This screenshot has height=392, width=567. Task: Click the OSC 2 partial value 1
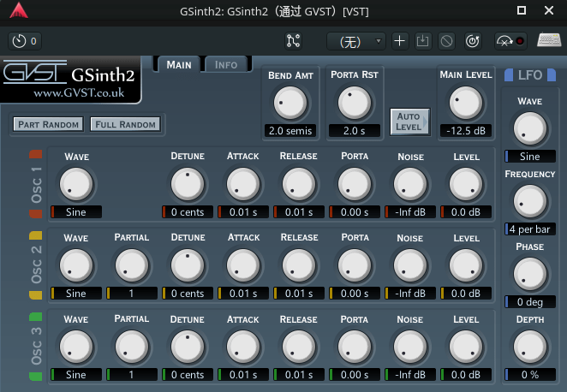tap(132, 294)
